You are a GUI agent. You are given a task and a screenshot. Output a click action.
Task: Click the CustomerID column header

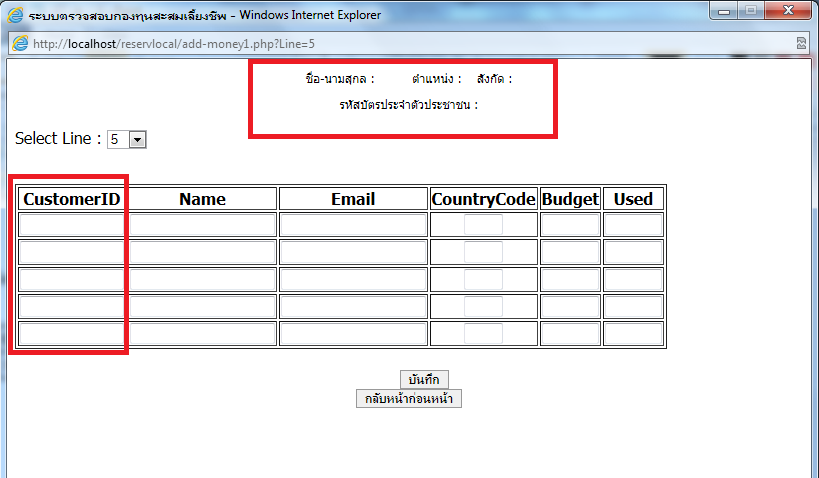point(72,199)
